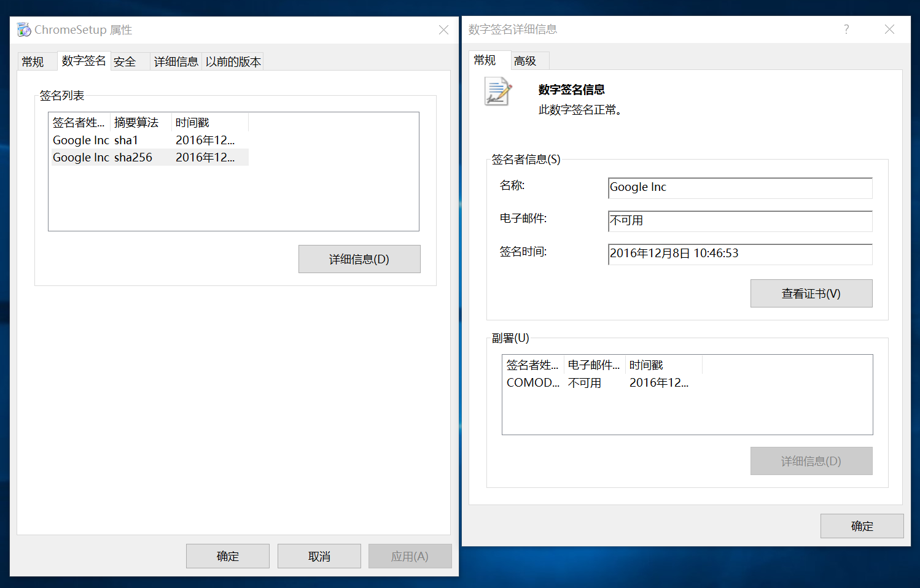This screenshot has width=920, height=588.
Task: Close the digital signature details dialog
Action: tap(889, 29)
